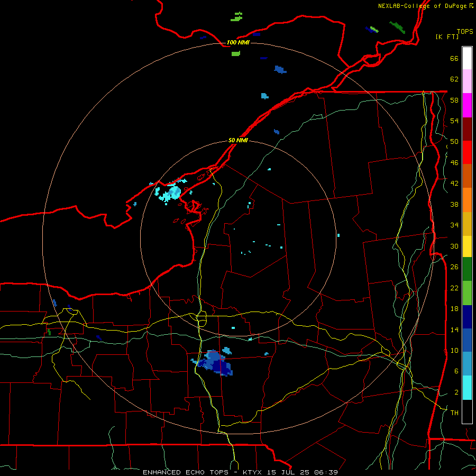Click the gold legend swatch
This screenshot has height=476, width=476.
tap(467, 224)
